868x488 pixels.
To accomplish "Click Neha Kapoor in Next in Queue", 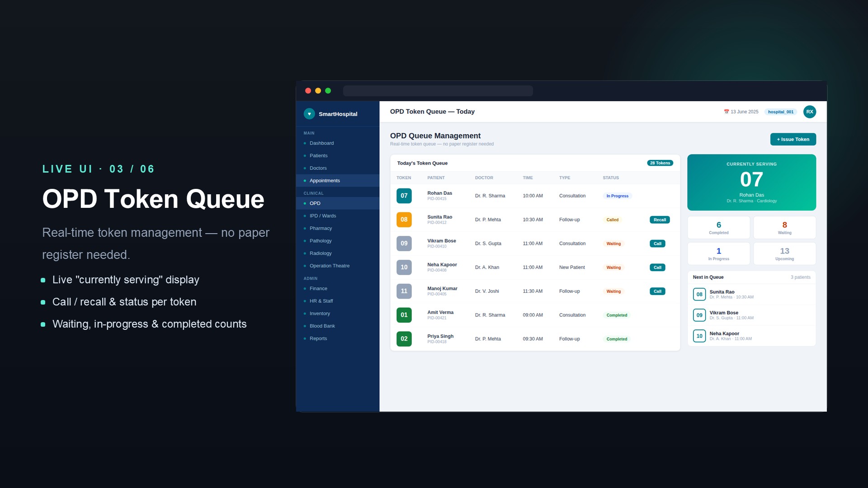I will coord(724,333).
